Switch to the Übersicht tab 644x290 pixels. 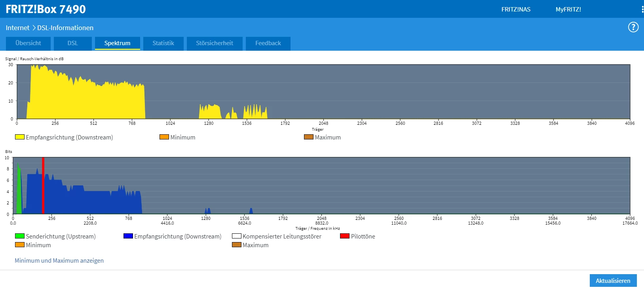point(28,43)
